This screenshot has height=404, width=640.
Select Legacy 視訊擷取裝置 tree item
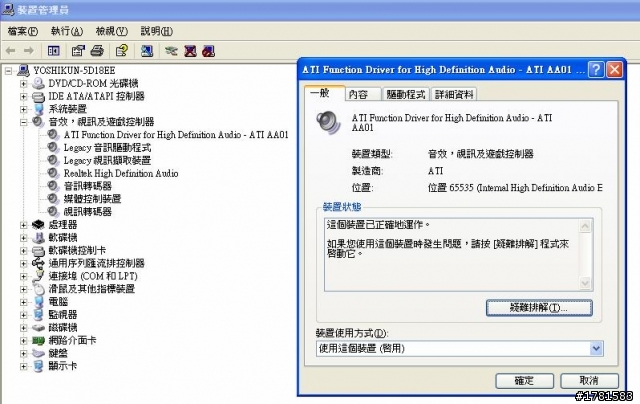click(107, 160)
